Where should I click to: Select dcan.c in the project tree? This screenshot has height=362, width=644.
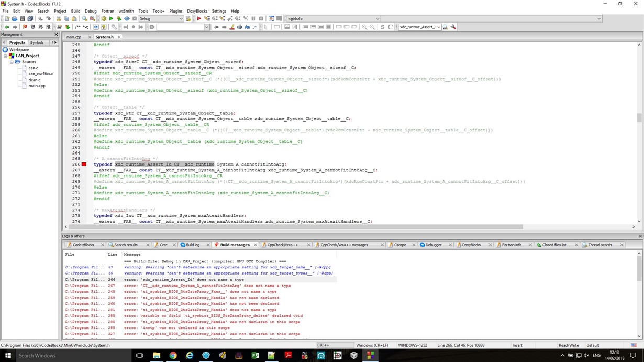(34, 80)
